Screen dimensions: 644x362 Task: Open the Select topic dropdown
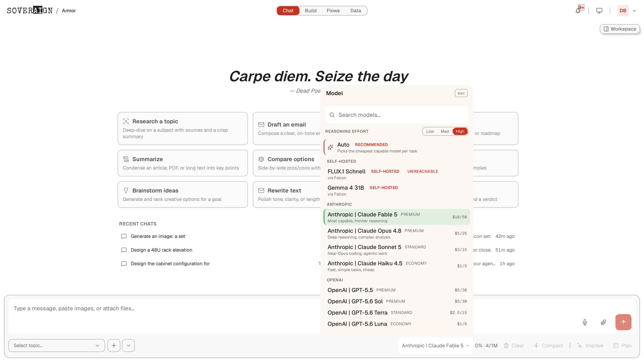pyautogui.click(x=57, y=346)
